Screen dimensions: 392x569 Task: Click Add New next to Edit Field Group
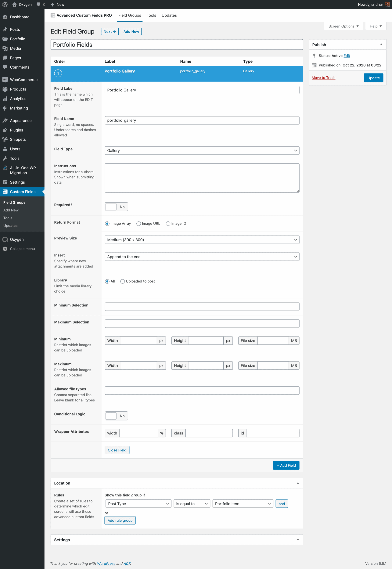pyautogui.click(x=131, y=31)
